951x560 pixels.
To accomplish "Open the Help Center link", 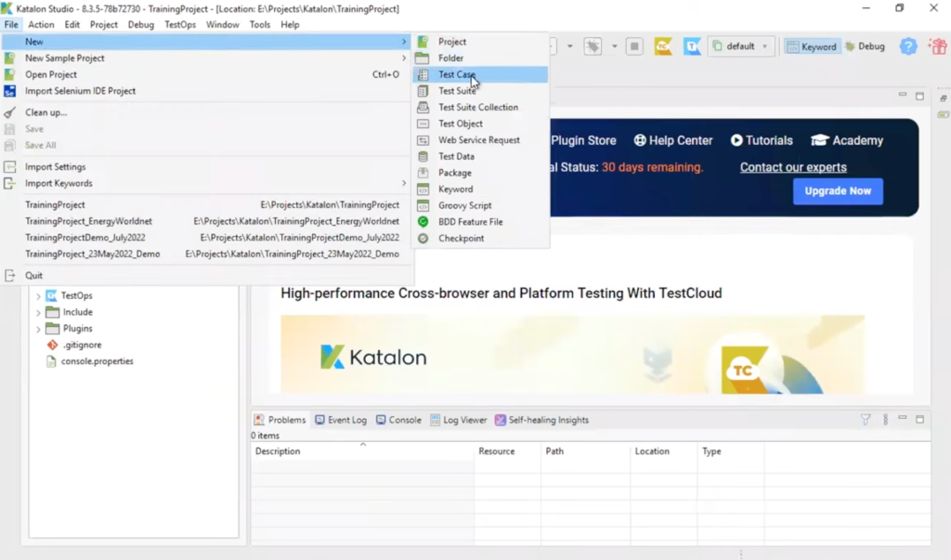I will click(673, 141).
